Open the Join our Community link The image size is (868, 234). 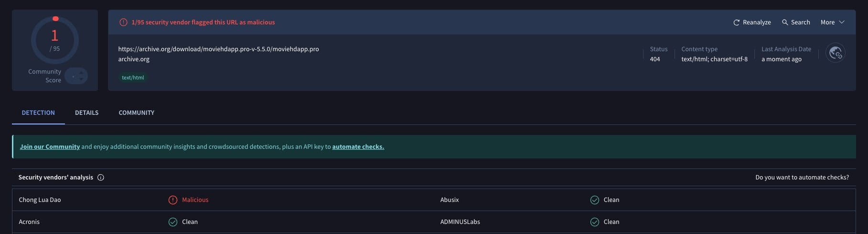[x=50, y=147]
